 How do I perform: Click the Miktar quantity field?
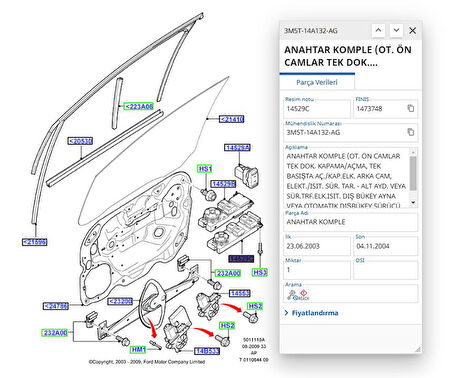[x=317, y=270]
